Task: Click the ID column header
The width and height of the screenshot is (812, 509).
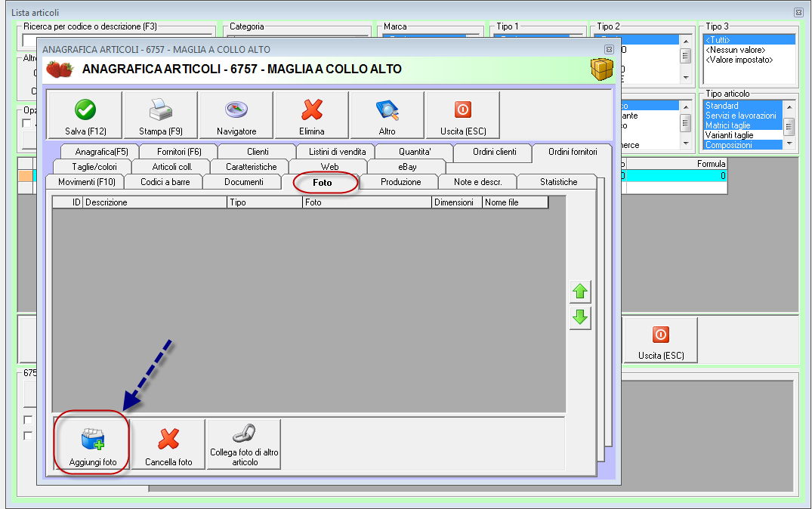Action: [68, 202]
